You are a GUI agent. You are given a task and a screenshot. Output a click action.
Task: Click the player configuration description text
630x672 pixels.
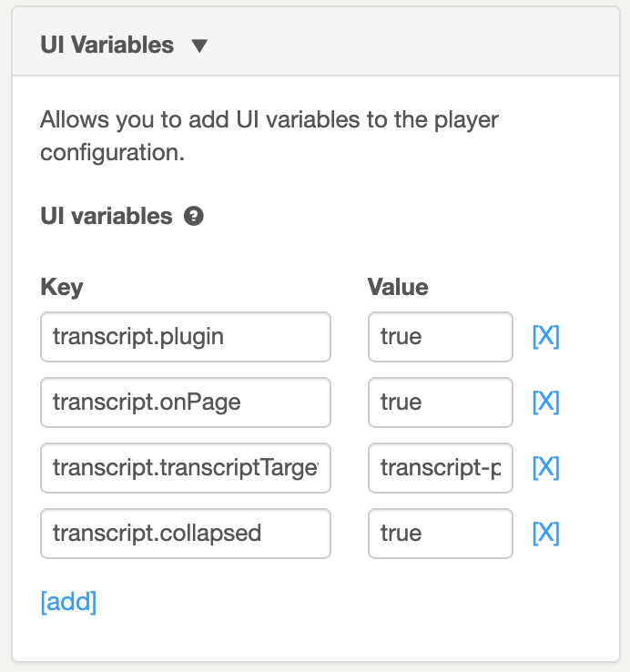(x=269, y=136)
